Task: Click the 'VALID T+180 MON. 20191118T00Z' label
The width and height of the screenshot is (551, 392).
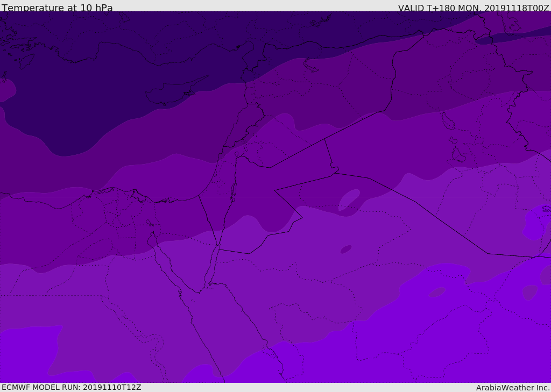Action: [474, 8]
